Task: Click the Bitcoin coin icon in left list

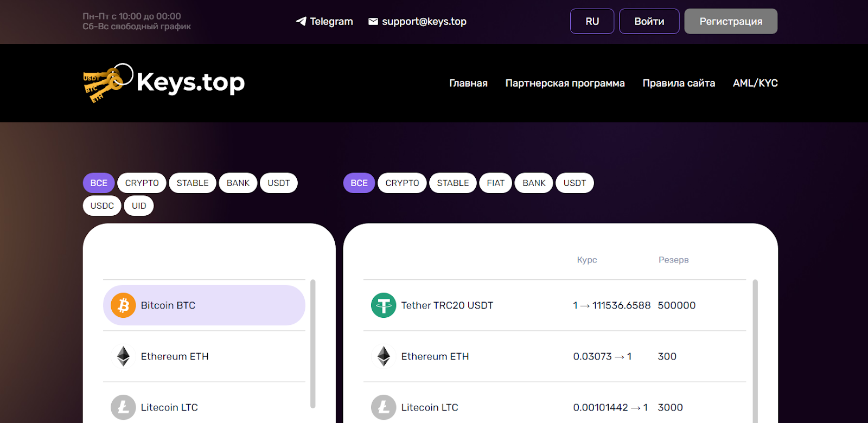Action: coord(123,305)
